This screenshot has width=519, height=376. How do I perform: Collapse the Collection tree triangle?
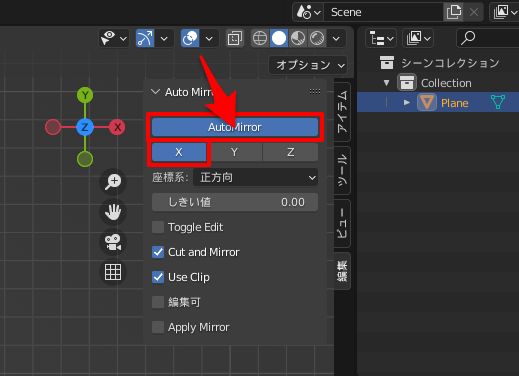[x=386, y=82]
